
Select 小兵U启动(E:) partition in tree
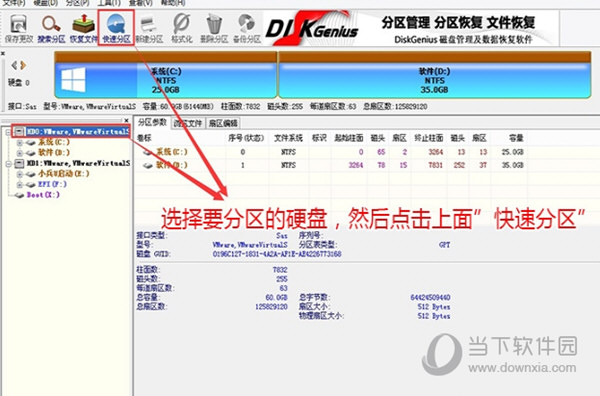[x=63, y=174]
